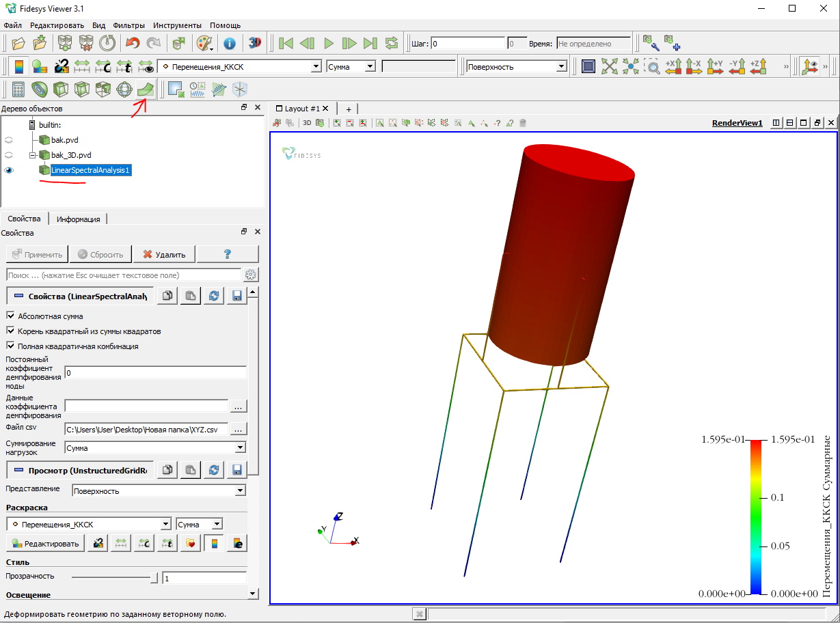The width and height of the screenshot is (840, 623).
Task: Click the properties search field
Action: [x=124, y=275]
